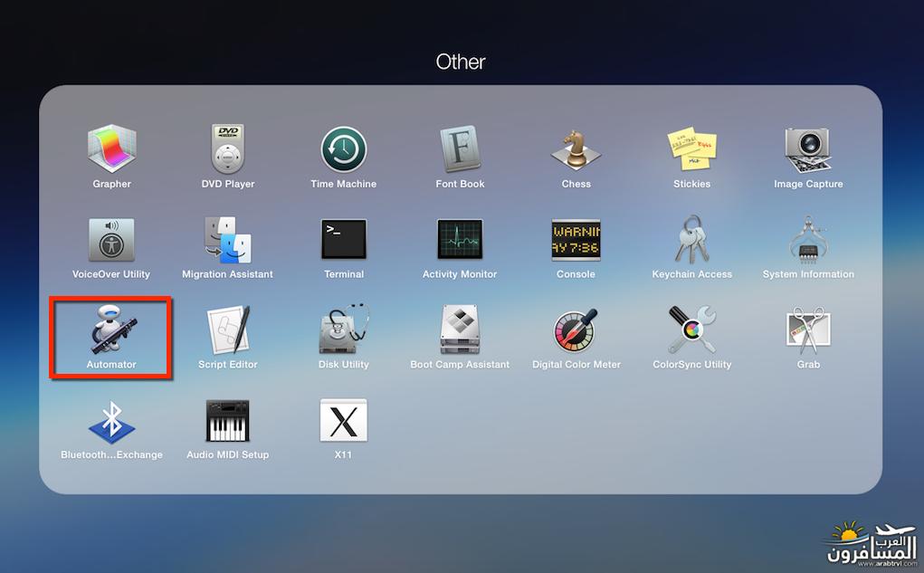Launch Image Capture

[808, 149]
